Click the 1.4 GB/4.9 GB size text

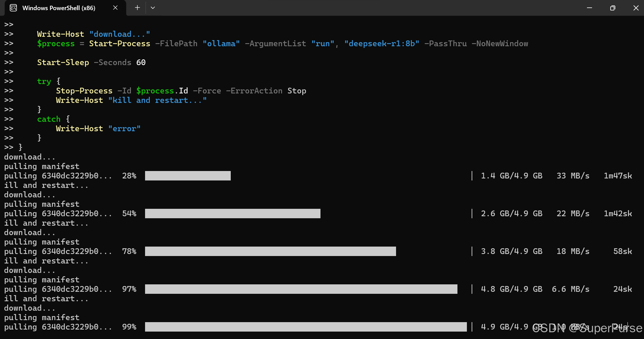(x=512, y=176)
